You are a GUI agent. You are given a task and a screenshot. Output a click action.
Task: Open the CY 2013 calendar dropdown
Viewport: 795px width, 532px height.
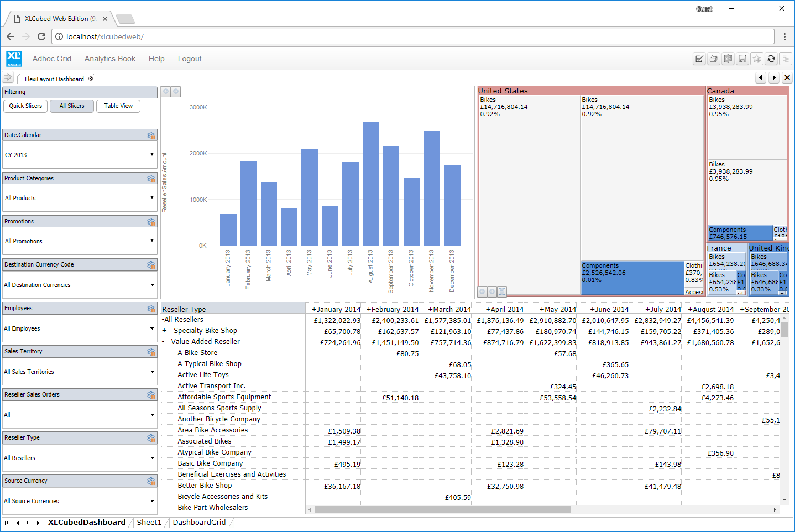(152, 154)
